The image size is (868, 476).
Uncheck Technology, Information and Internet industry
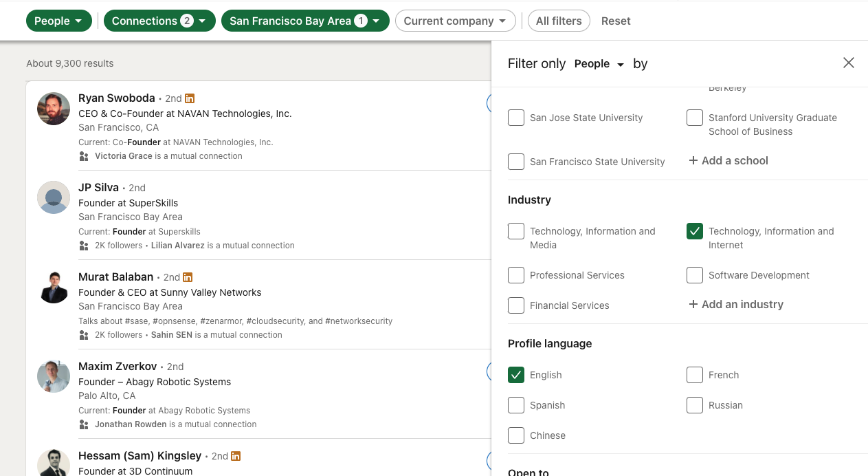pos(695,231)
